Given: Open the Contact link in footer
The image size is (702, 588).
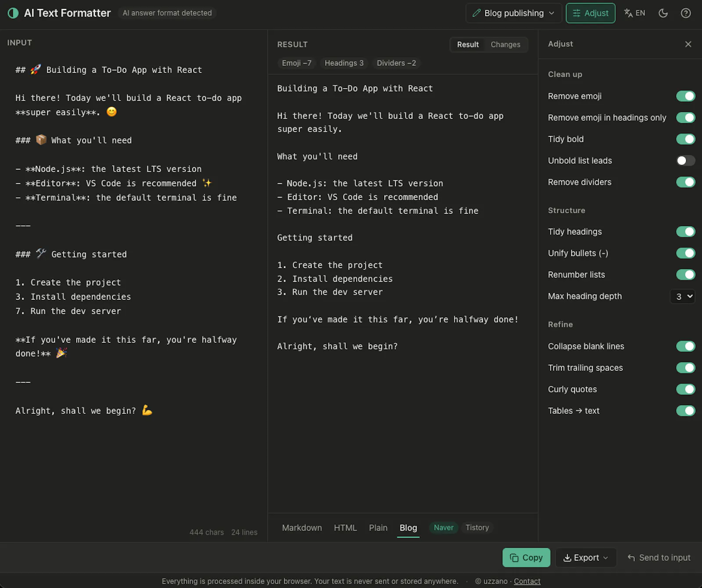Looking at the screenshot, I should pos(527,581).
